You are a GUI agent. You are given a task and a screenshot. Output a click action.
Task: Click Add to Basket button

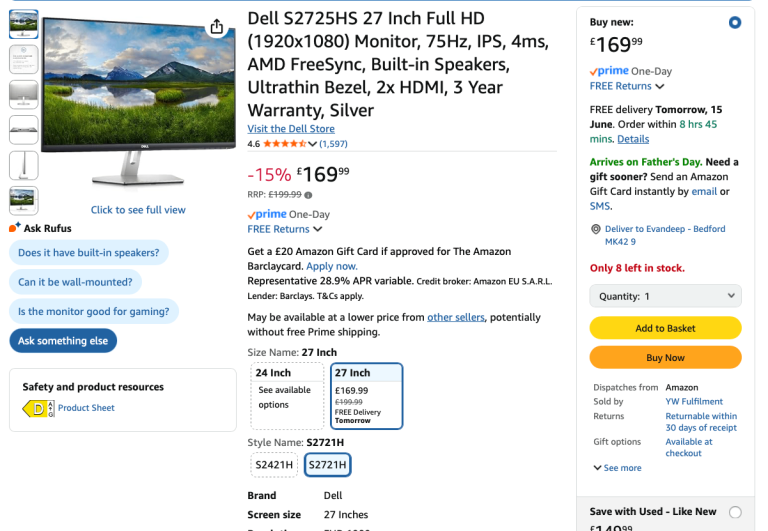point(665,328)
